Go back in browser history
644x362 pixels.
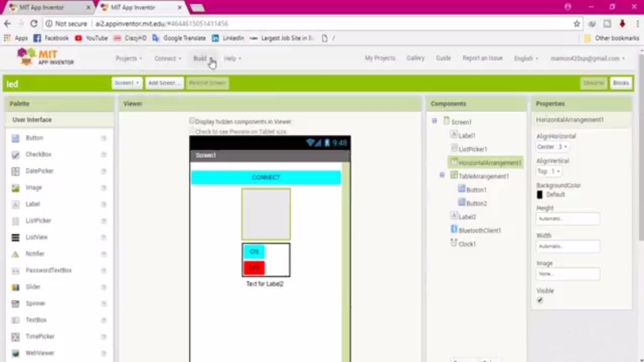click(x=8, y=24)
